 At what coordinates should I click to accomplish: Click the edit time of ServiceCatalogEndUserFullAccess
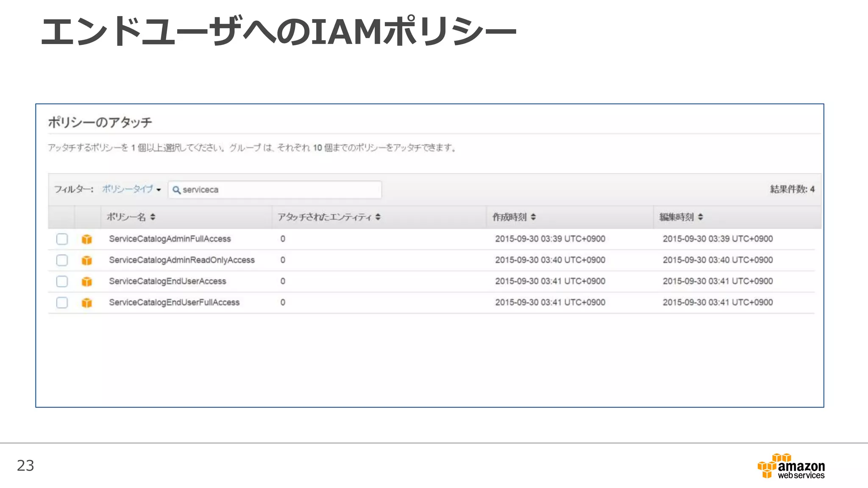(x=718, y=302)
